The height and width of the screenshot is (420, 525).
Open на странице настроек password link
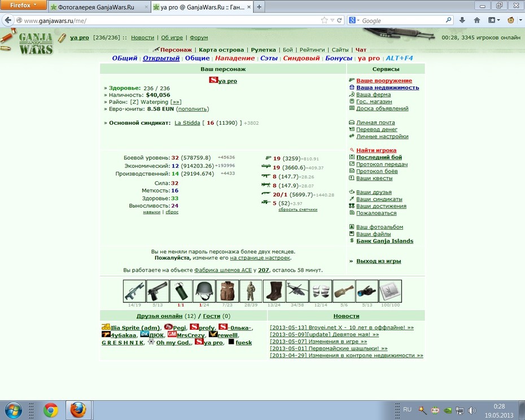click(x=260, y=258)
